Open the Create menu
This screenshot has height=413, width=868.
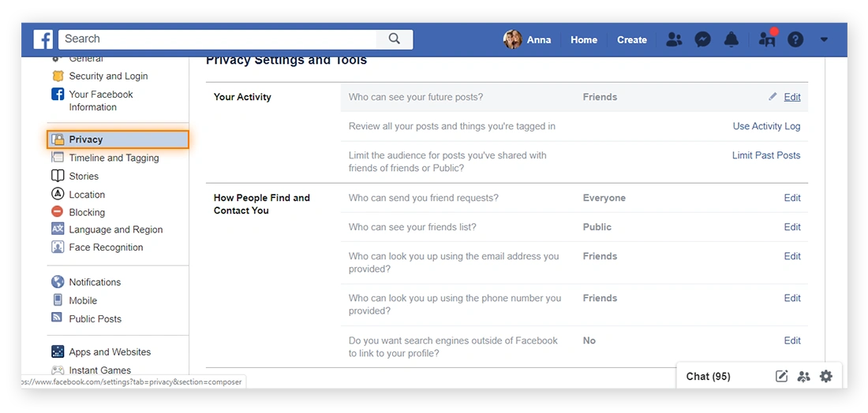pos(631,39)
